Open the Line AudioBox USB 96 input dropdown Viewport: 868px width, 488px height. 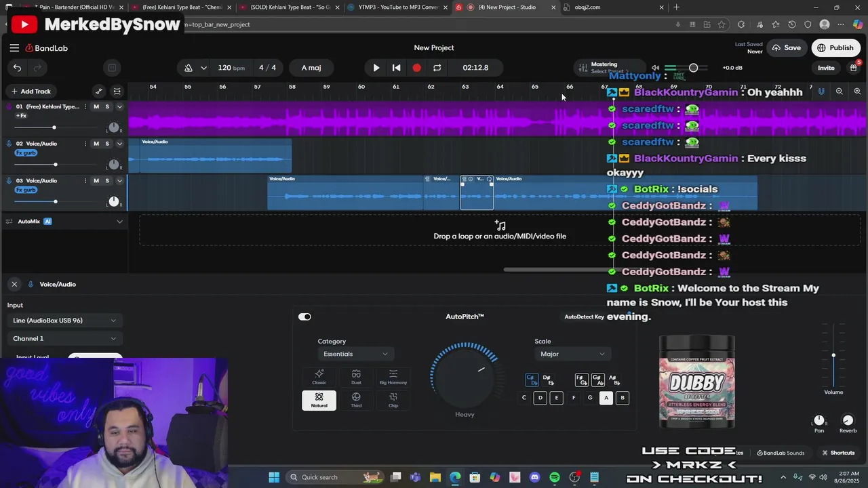coord(64,321)
